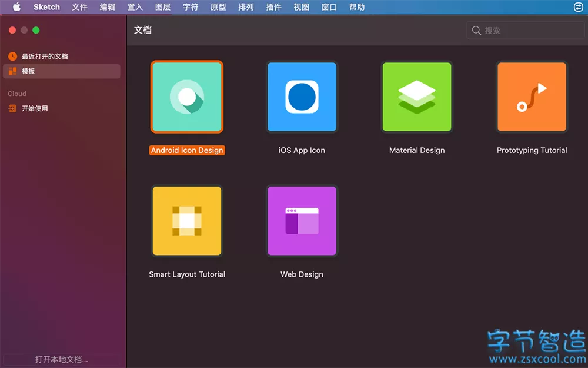Open the 帮助 menu
588x368 pixels.
[357, 6]
